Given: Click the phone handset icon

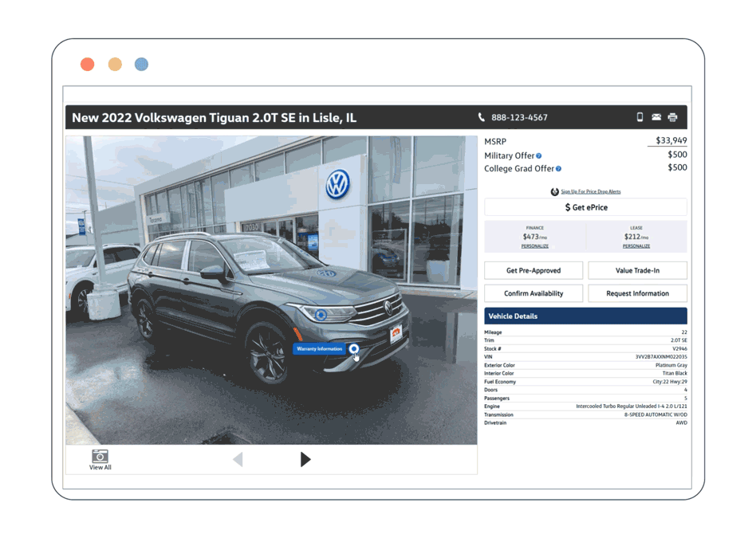Looking at the screenshot, I should 481,117.
